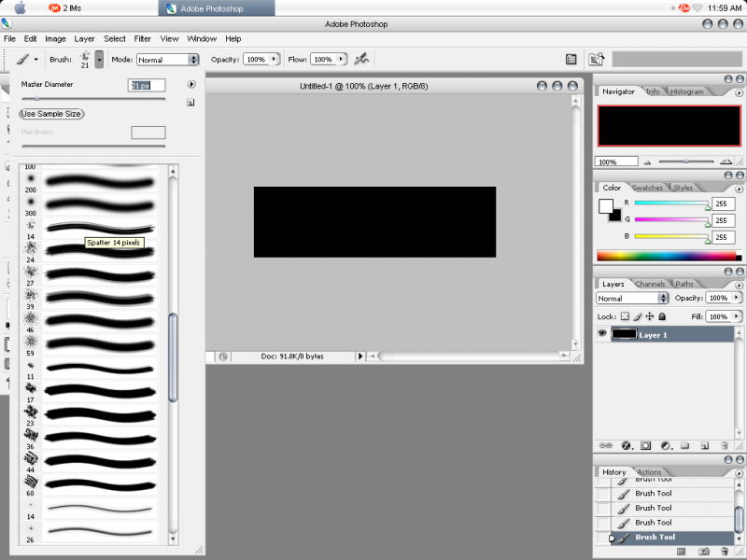Open the Brush tool preset picker icon
Screen dimensions: 747x560
pos(27,60)
